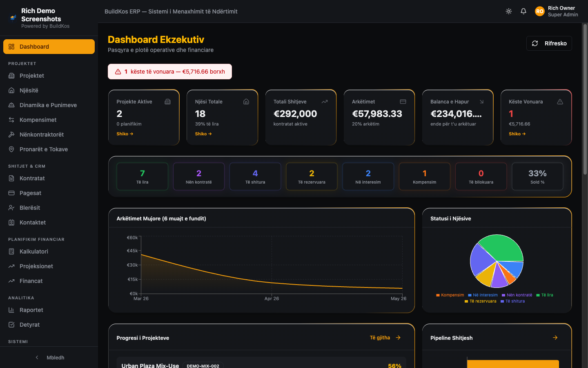Click the 33% Sold tile
The height and width of the screenshot is (368, 588).
tap(537, 177)
